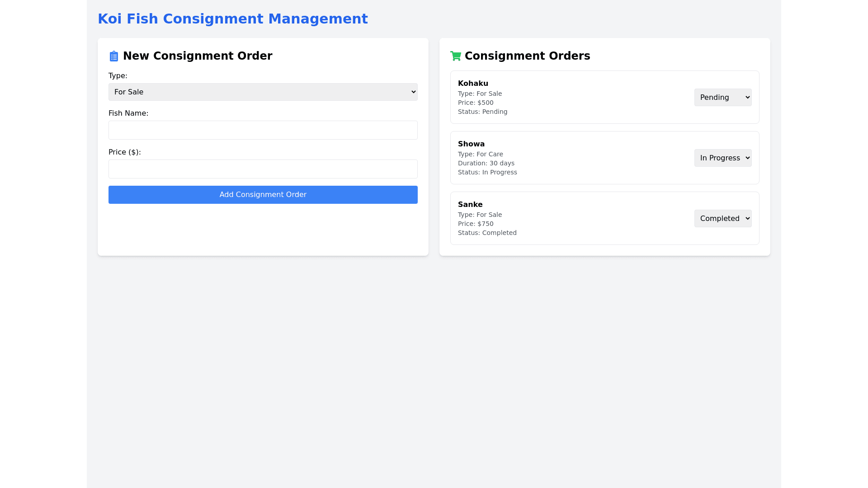Viewport: 868px width, 488px height.
Task: Click the New Consignment Order heading
Action: 197,56
